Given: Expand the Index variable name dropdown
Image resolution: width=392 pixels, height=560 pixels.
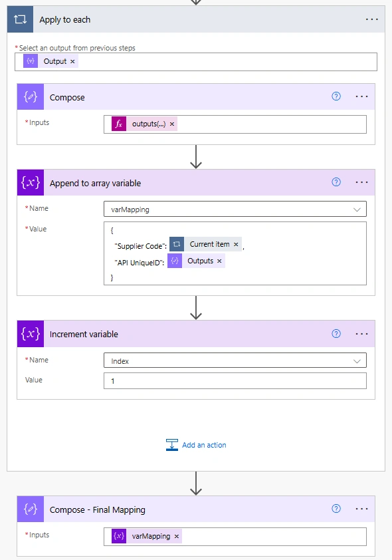Looking at the screenshot, I should coord(357,360).
